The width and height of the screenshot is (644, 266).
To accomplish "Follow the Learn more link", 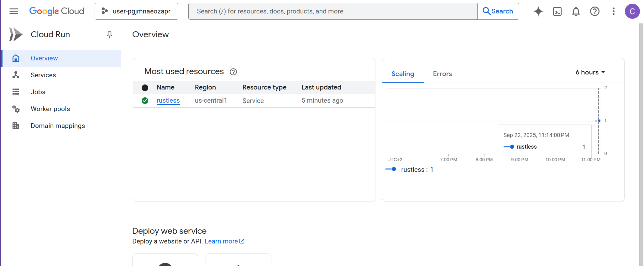I will [x=221, y=241].
